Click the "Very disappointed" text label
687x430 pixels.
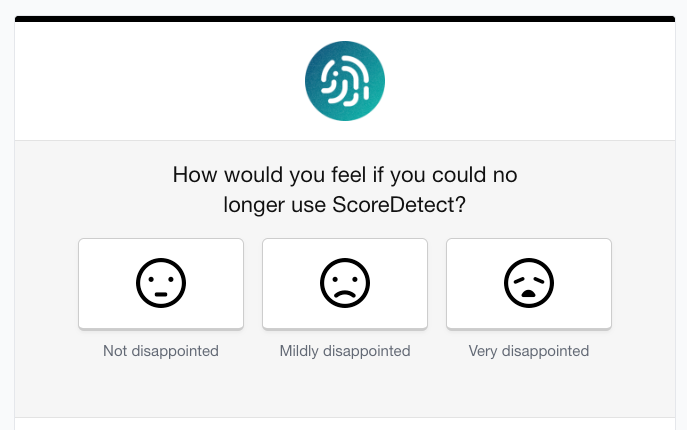[x=529, y=351]
